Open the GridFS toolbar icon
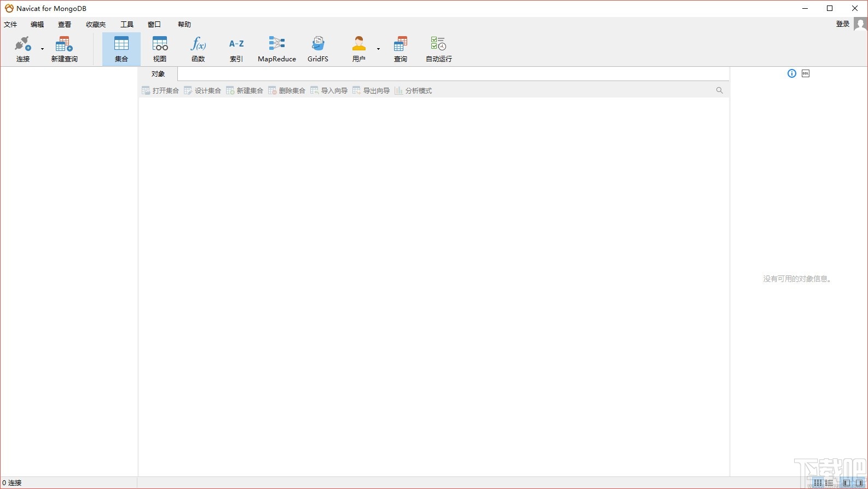 [318, 49]
